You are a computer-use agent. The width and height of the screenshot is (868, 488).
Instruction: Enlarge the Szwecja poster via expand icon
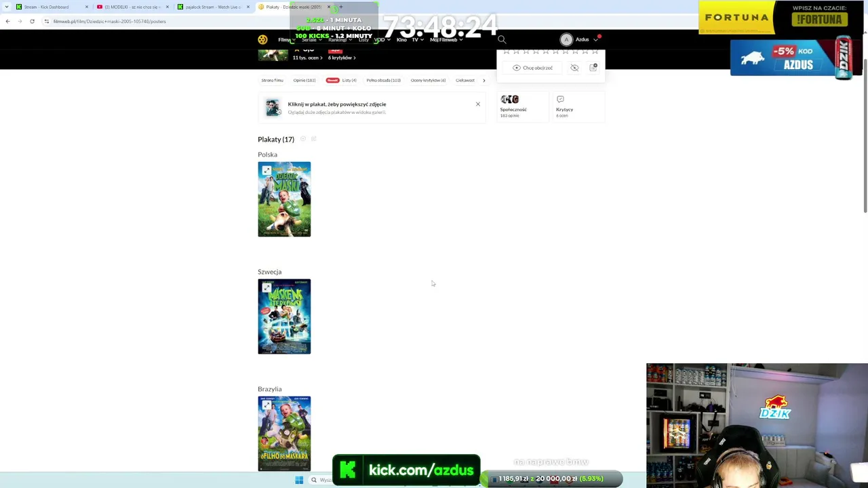[267, 288]
